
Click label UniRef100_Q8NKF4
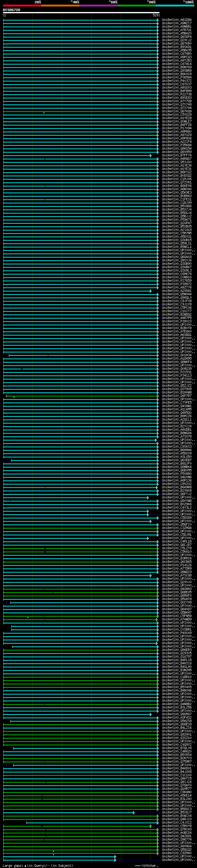[176, 362]
